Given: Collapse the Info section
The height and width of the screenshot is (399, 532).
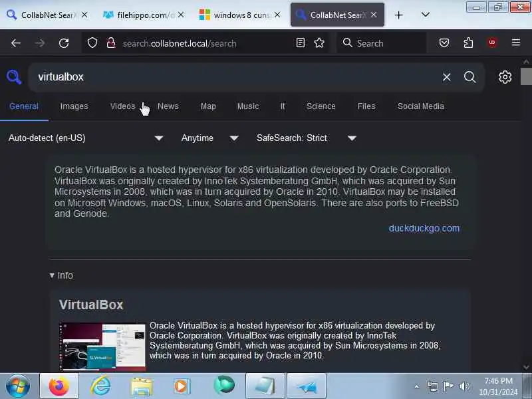Looking at the screenshot, I should click(61, 275).
